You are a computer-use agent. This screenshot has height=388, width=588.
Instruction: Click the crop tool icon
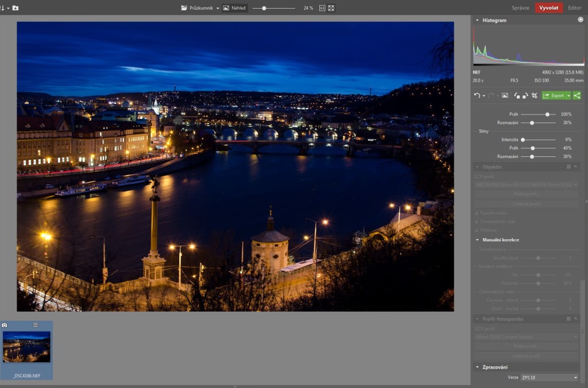click(534, 95)
